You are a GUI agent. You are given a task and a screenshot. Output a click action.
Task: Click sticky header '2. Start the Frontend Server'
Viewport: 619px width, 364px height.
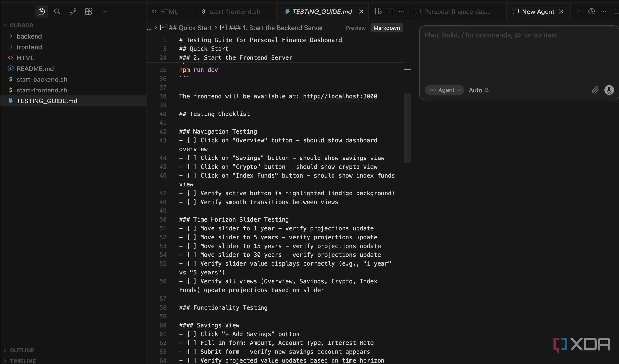[x=236, y=58]
